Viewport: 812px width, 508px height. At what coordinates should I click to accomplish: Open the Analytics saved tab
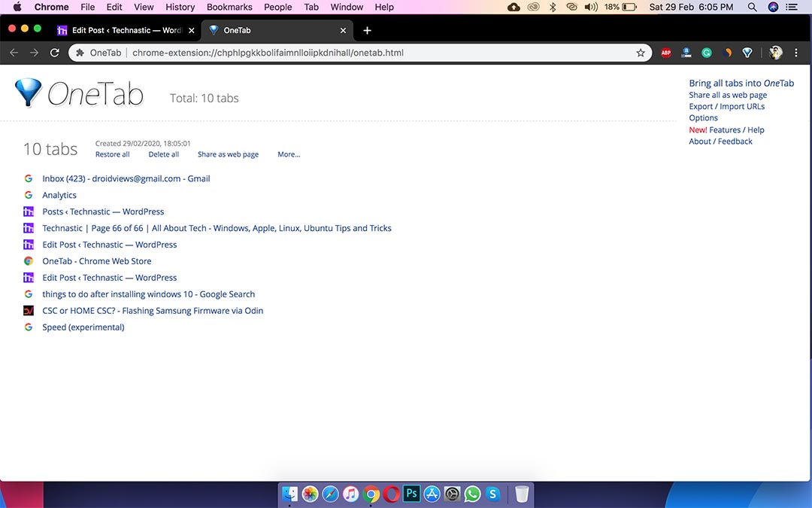59,195
